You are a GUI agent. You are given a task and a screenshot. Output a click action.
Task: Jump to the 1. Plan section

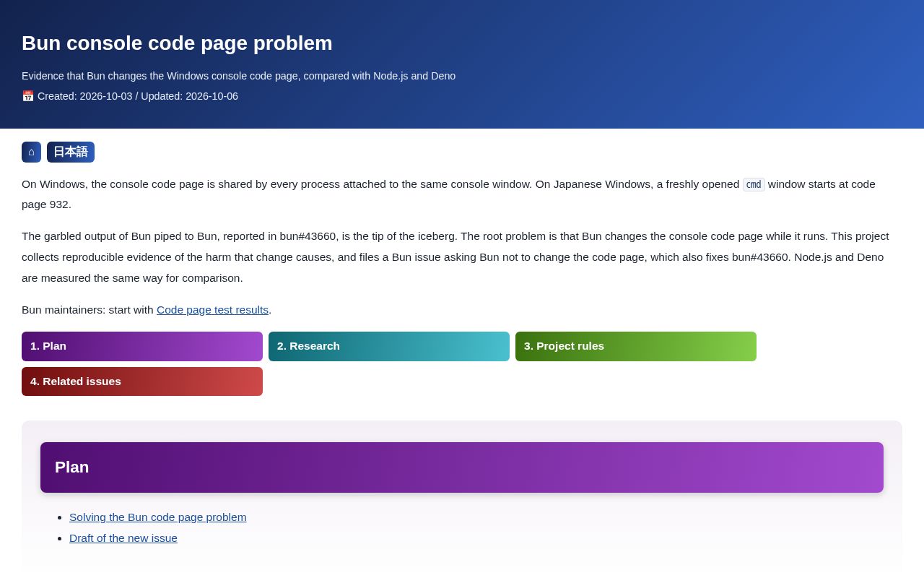click(x=142, y=346)
